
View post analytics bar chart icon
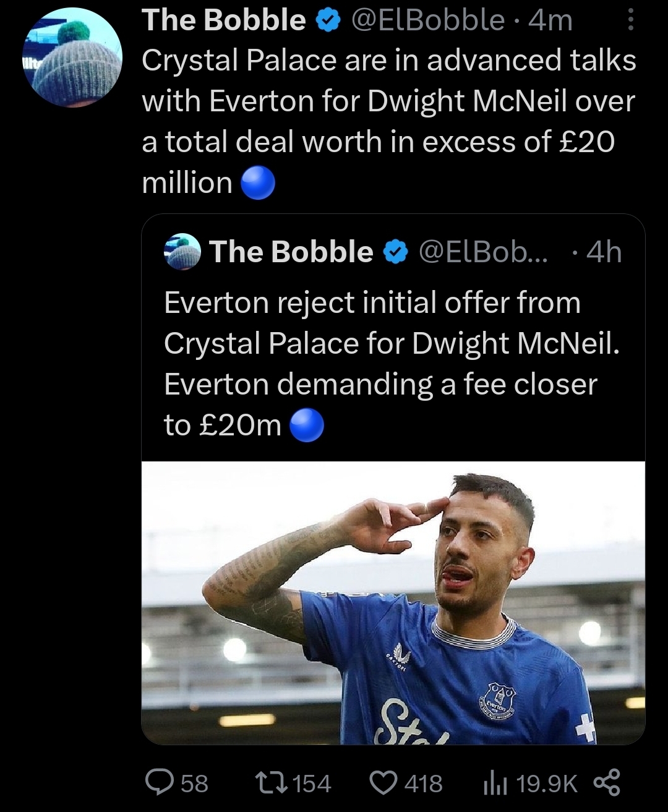point(495,784)
